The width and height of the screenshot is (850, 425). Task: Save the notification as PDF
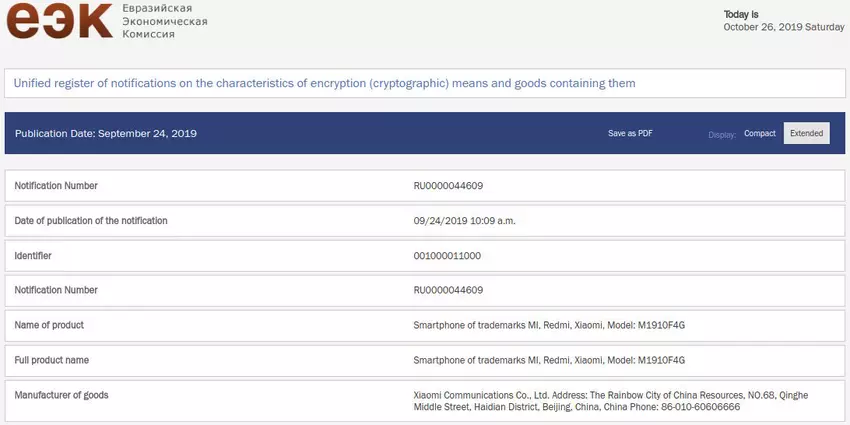[630, 134]
